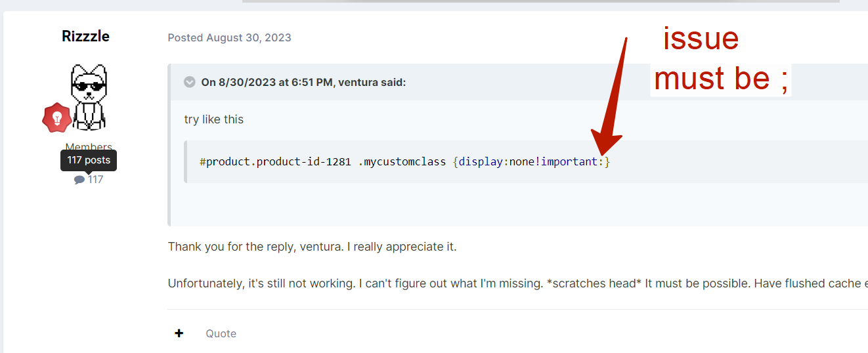Screen dimensions: 868x353
Task: Collapse the ventura quote with chevron icon
Action: click(x=190, y=82)
